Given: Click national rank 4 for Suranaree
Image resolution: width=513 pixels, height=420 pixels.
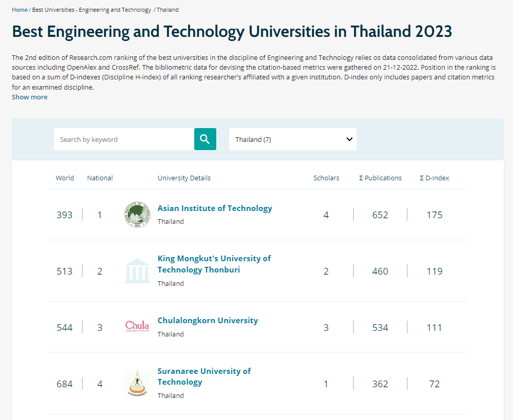Looking at the screenshot, I should click(100, 384).
